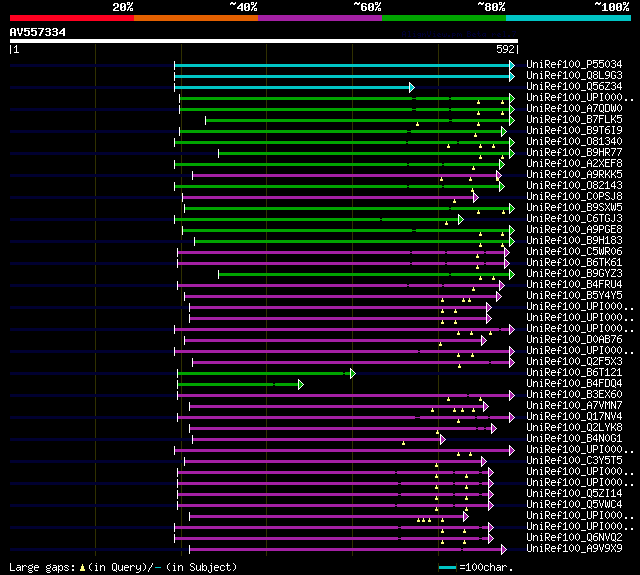Select the UniRef100_B4FRU4 label
The width and height of the screenshot is (640, 575).
click(x=574, y=284)
